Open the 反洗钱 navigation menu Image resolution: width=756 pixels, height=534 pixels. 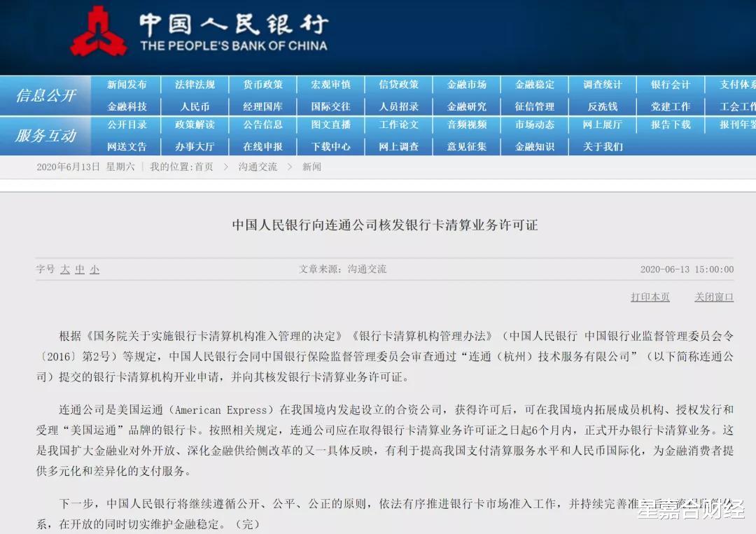coord(603,105)
